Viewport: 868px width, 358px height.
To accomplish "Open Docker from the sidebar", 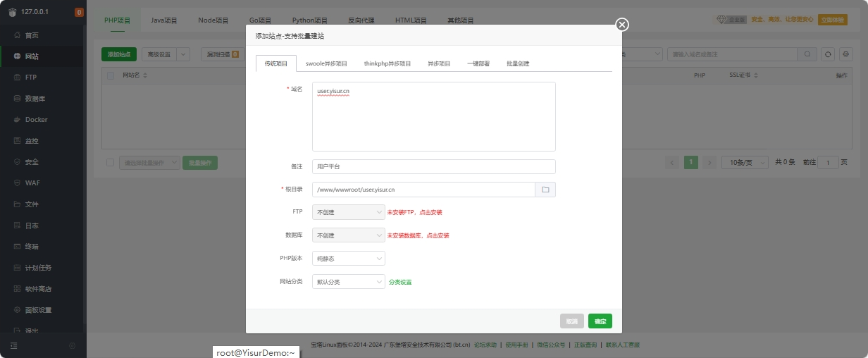I will [36, 120].
